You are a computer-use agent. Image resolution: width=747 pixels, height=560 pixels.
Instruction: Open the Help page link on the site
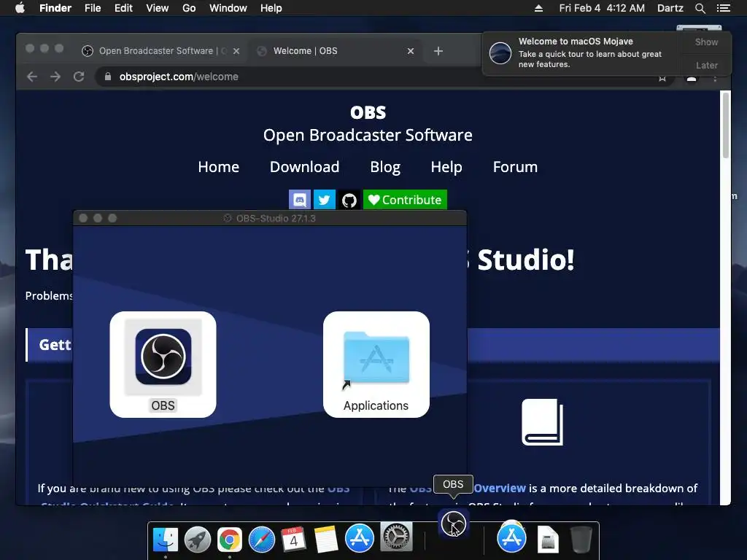pos(446,167)
